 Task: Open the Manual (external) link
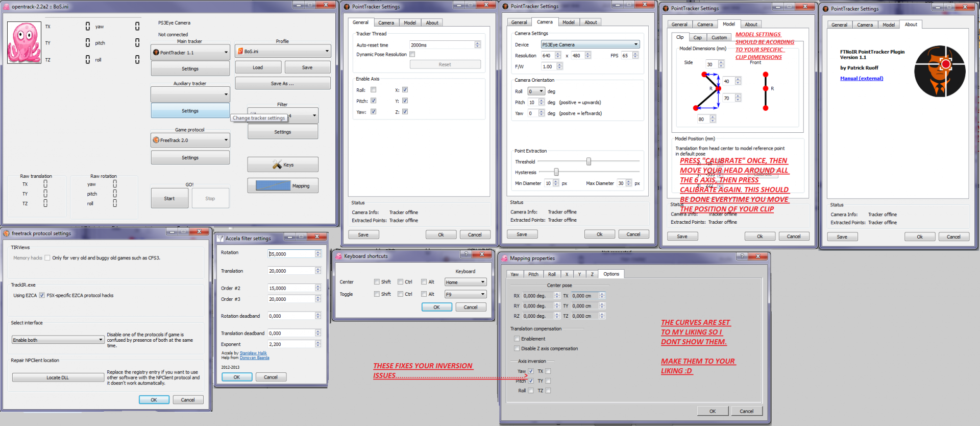[862, 78]
